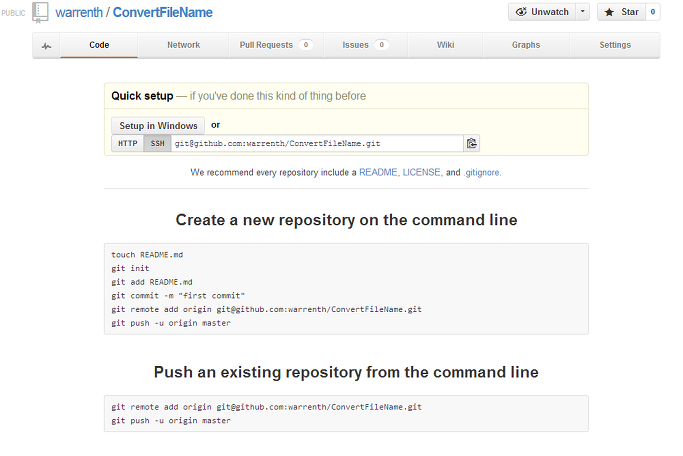Click the star icon in the Star button
Screen dimensions: 683x456
coord(609,12)
